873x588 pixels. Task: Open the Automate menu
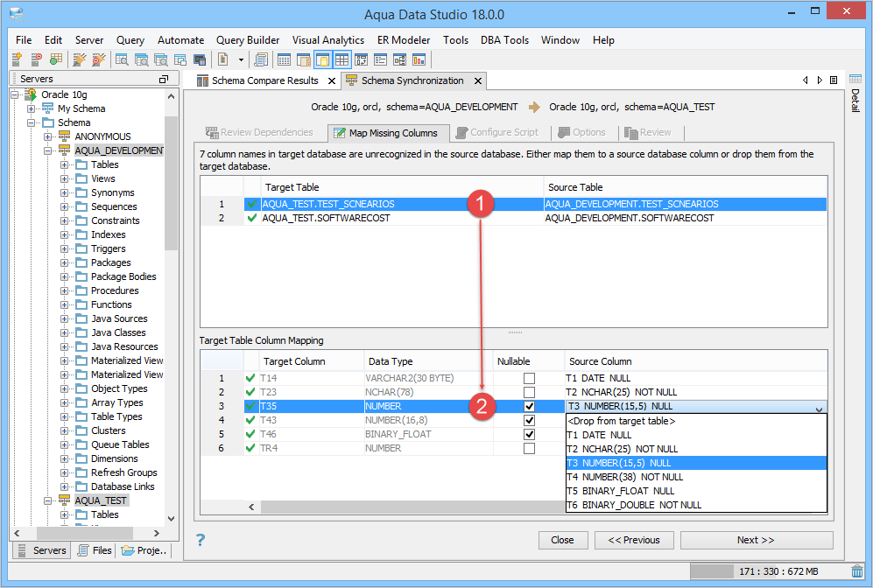click(x=180, y=40)
